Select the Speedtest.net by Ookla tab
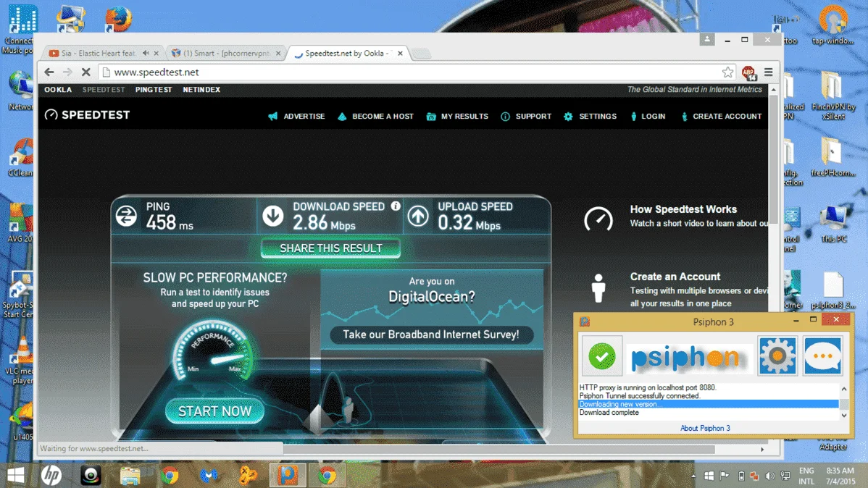868x488 pixels. [348, 53]
